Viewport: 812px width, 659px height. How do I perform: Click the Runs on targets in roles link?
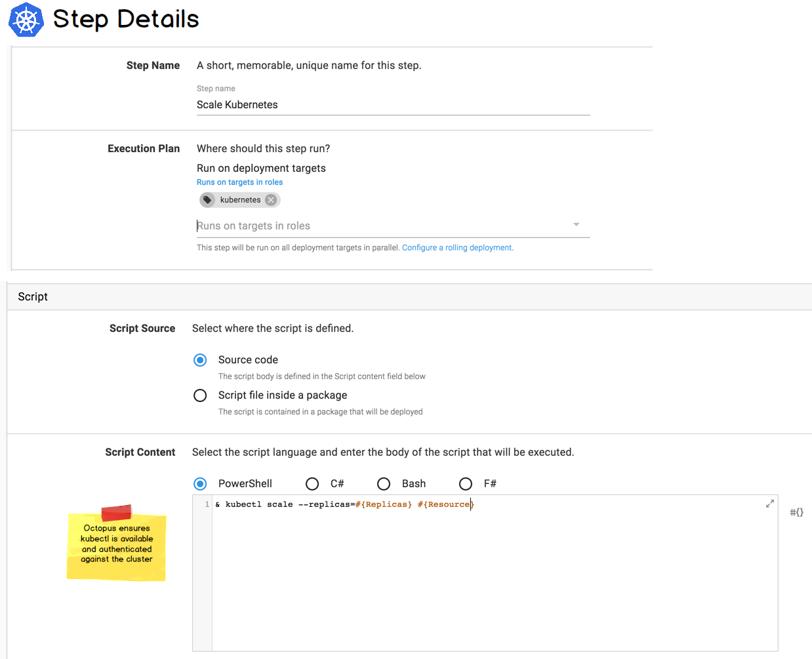[239, 182]
